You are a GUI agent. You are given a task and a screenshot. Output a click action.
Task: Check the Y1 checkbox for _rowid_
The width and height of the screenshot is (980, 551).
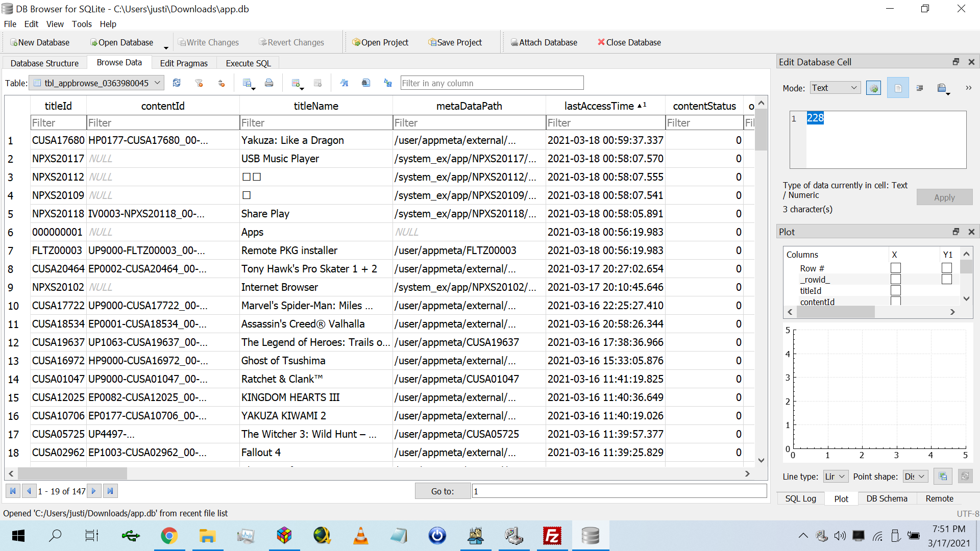[947, 279]
